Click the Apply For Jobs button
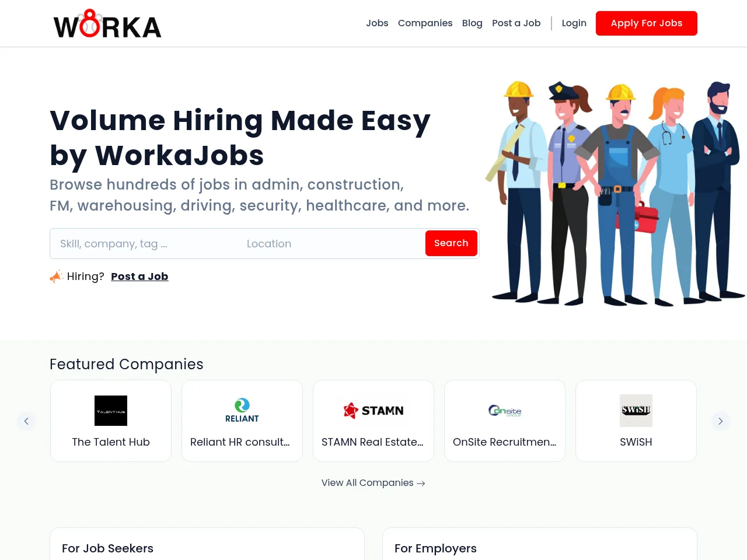The height and width of the screenshot is (560, 747). coord(646,23)
